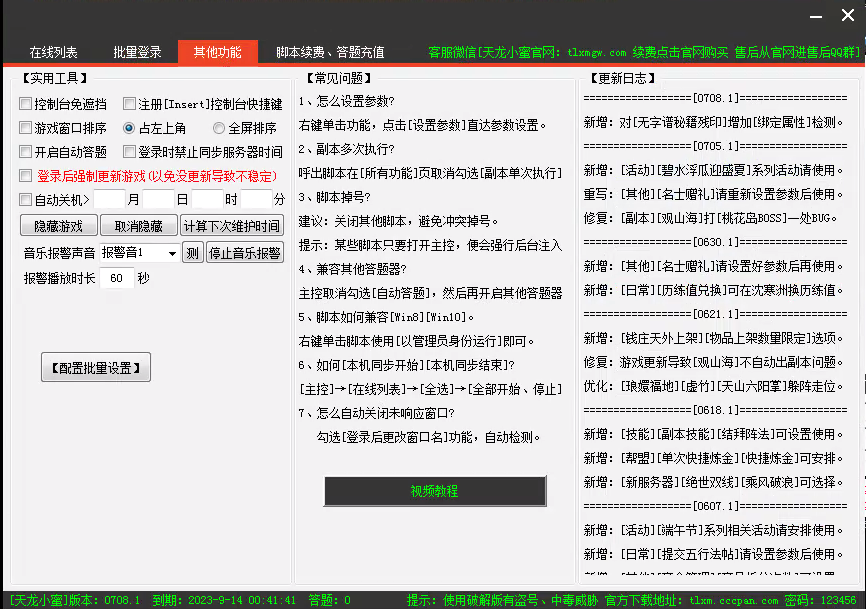
Task: Click 停止音乐报警 button
Action: (x=245, y=253)
